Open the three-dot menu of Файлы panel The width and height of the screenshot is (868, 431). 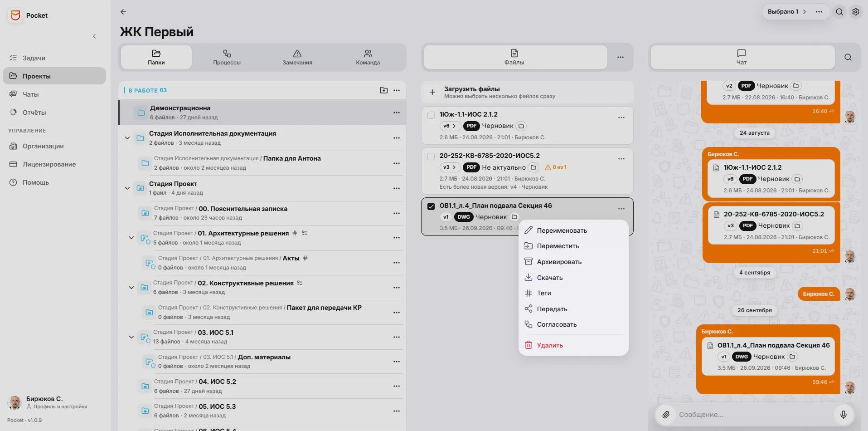pos(621,57)
